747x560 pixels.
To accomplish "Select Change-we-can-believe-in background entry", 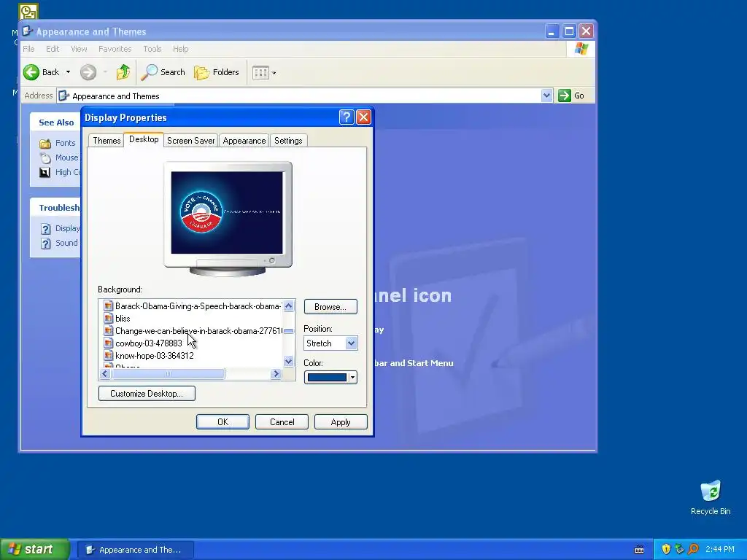I will pos(192,331).
